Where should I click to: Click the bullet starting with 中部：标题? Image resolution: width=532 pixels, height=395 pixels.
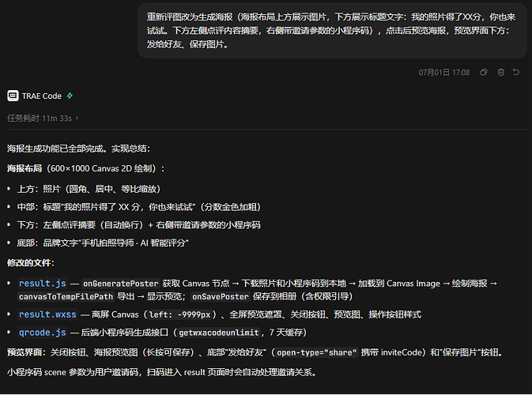click(139, 207)
